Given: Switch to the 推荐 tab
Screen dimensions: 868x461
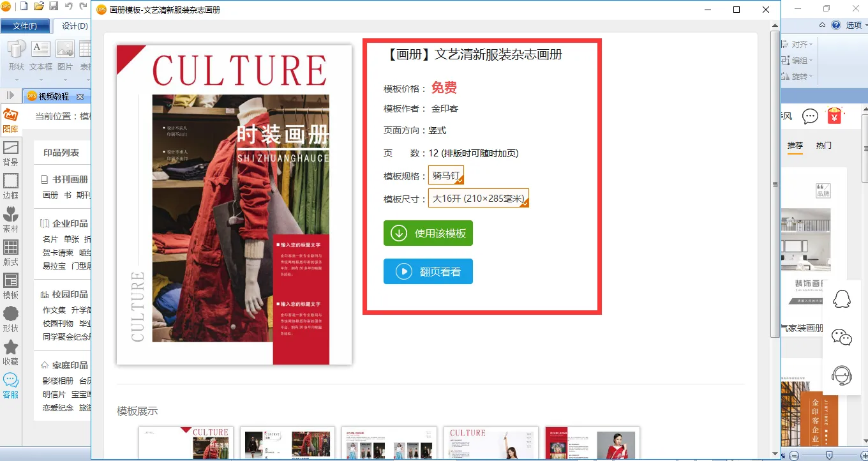Looking at the screenshot, I should [795, 146].
